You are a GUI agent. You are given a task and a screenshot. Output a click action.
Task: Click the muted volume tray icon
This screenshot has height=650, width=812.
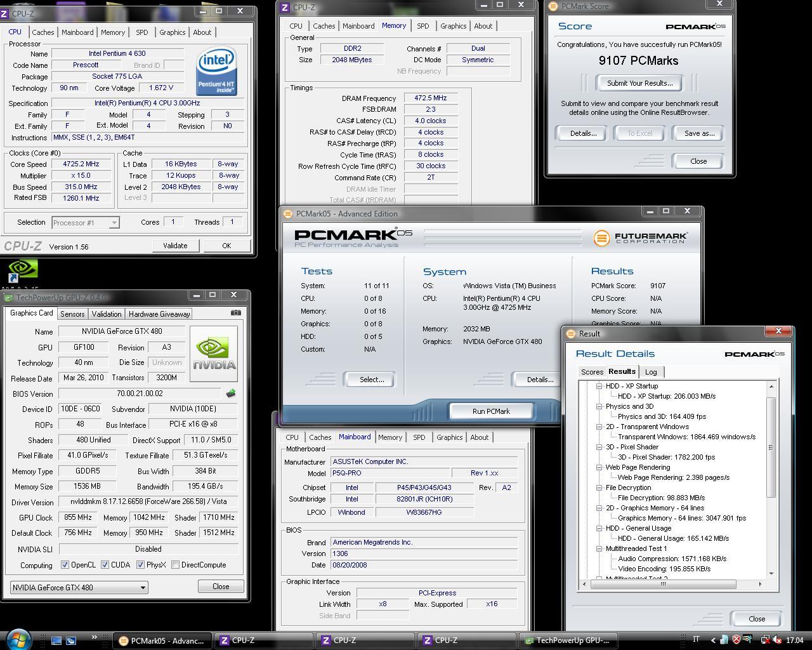pos(777,640)
